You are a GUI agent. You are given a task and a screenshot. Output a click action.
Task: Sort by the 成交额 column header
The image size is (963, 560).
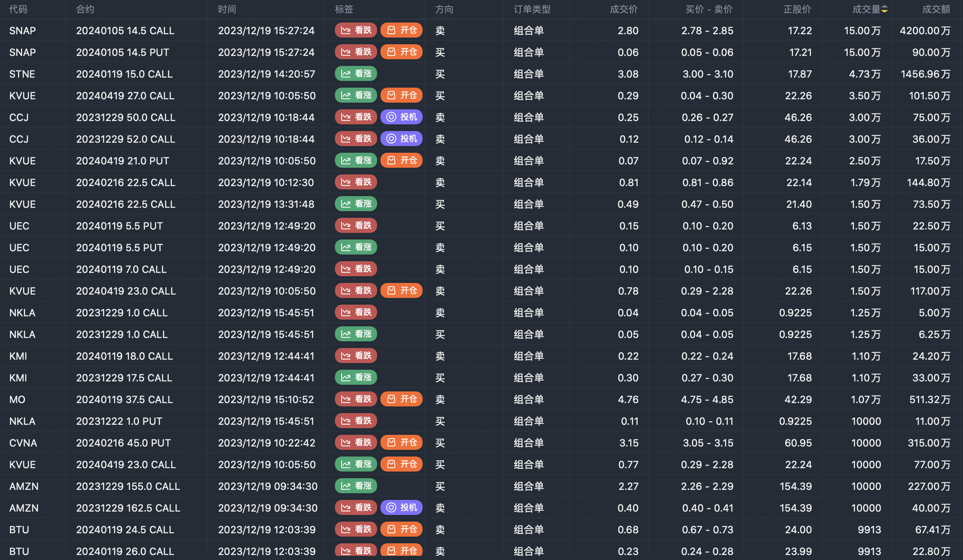point(936,9)
